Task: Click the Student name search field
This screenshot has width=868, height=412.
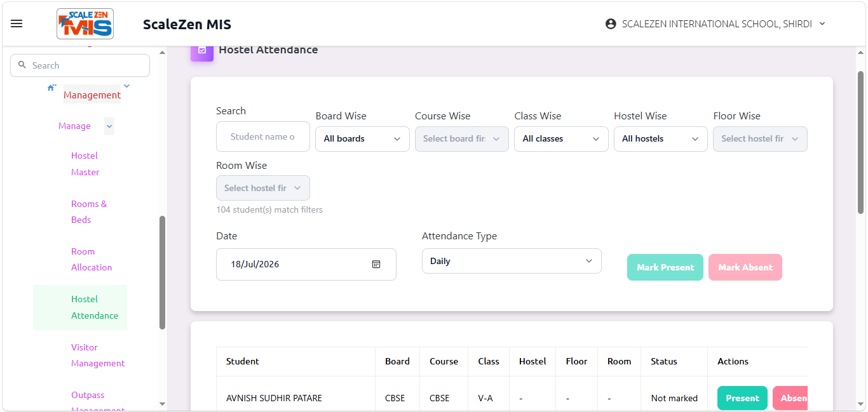Action: [x=263, y=136]
